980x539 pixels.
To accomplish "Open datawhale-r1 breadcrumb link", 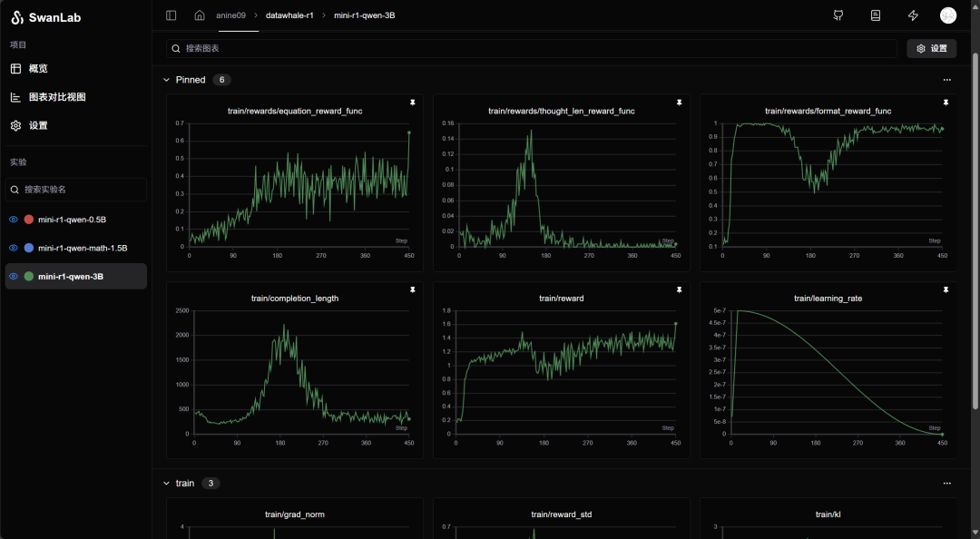I will 289,15.
